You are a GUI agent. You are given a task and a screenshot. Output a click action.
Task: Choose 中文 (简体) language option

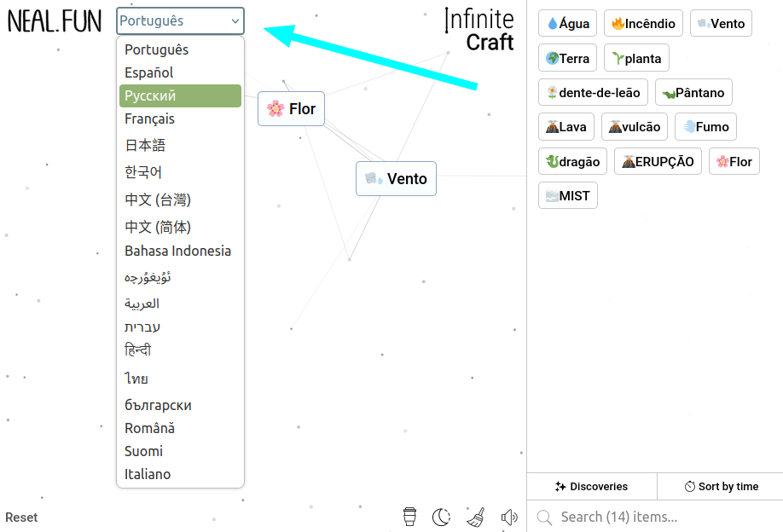click(180, 227)
